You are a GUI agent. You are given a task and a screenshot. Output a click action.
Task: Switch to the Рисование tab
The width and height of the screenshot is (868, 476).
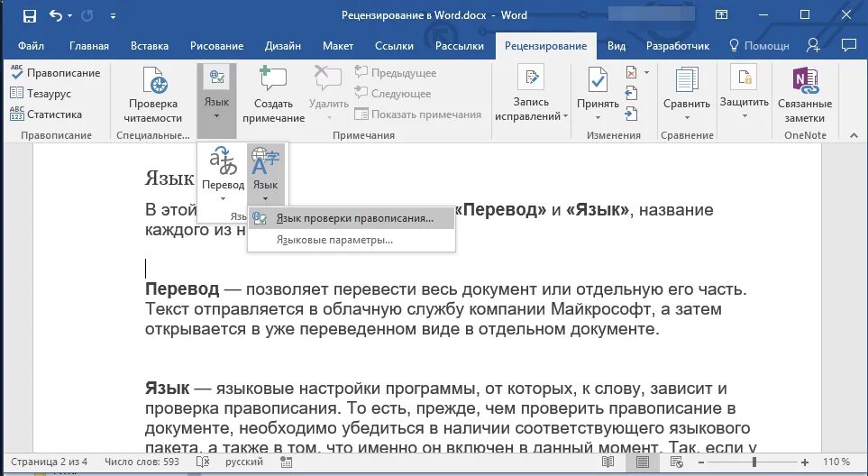(216, 46)
